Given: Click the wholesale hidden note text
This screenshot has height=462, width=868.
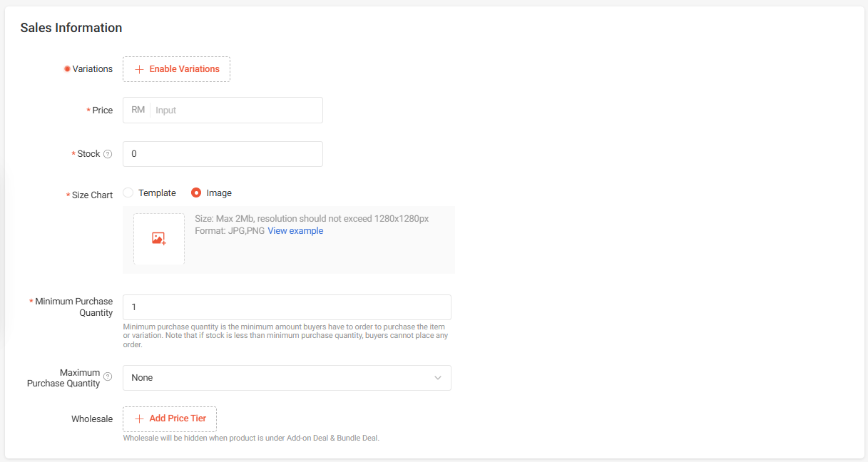Looking at the screenshot, I should (x=251, y=438).
